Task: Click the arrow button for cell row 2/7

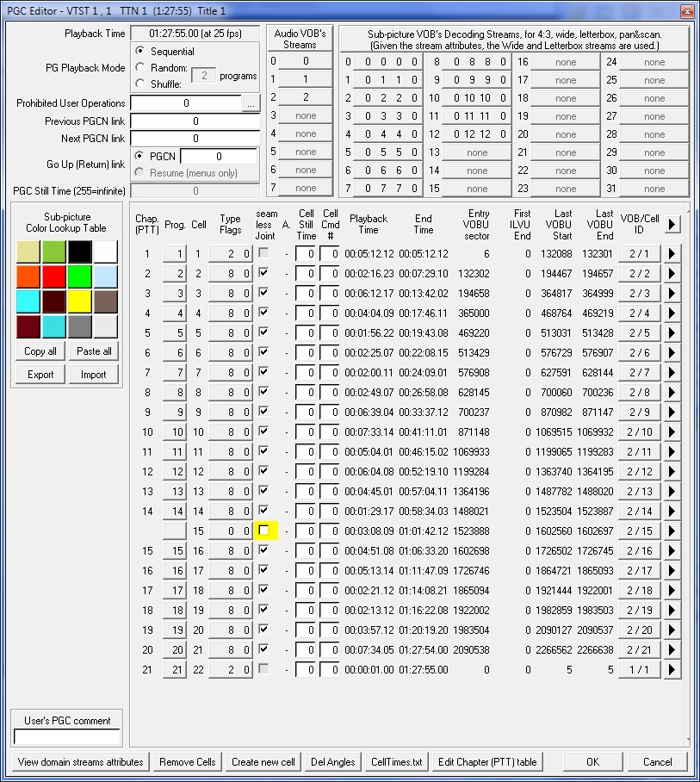Action: [x=672, y=373]
